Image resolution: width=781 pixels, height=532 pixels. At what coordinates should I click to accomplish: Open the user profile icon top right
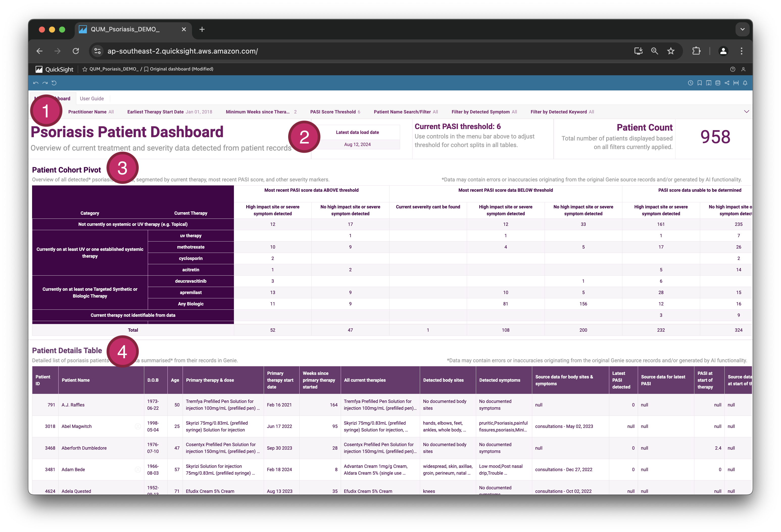point(743,69)
